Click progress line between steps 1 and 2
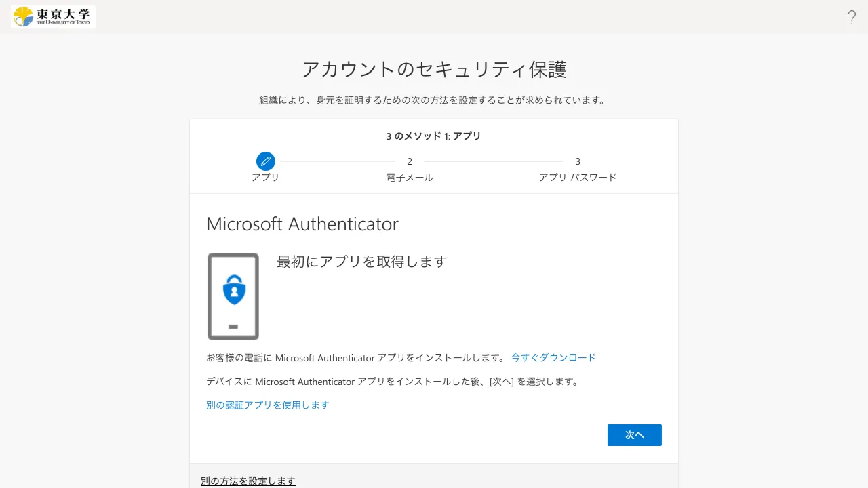The height and width of the screenshot is (488, 868). click(337, 161)
